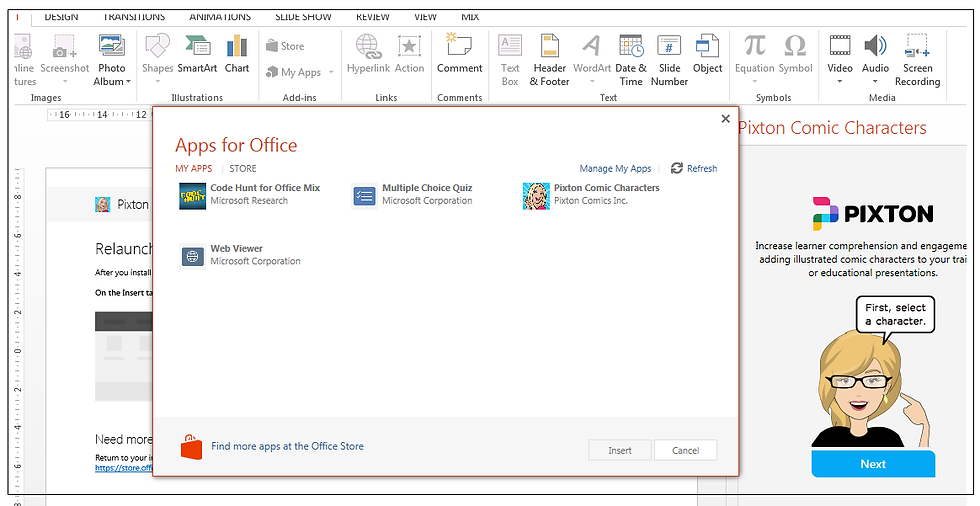Expand the Photo Album dropdown arrow
Viewport: 980px width, 506px height.
point(128,82)
